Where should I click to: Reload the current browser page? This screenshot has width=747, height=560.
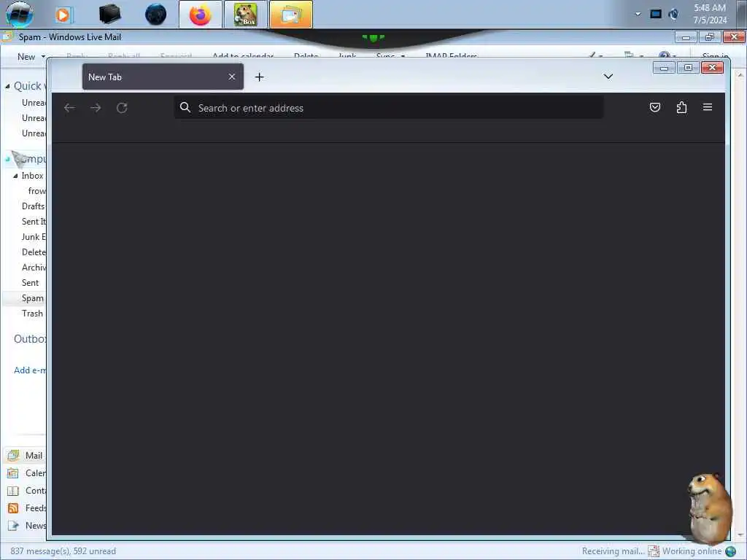pyautogui.click(x=122, y=108)
